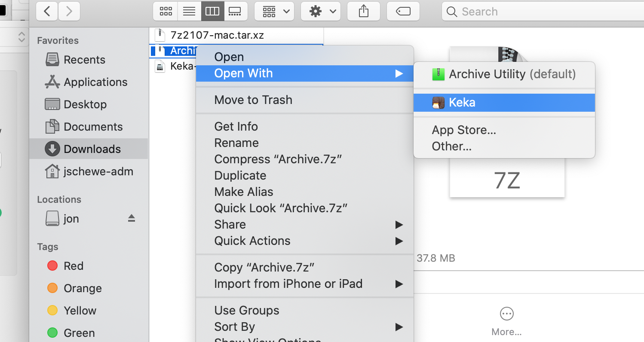
Task: Switch to column view
Action: [x=212, y=11]
